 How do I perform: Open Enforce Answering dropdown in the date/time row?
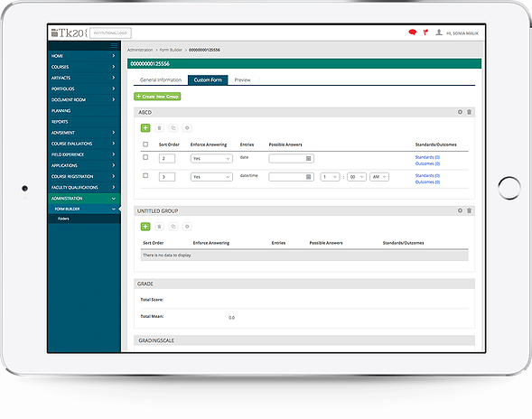(x=211, y=177)
